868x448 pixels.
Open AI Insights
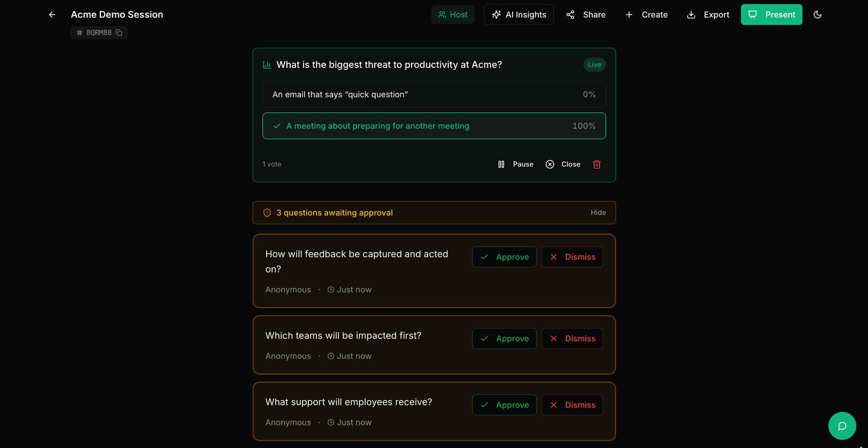[519, 14]
